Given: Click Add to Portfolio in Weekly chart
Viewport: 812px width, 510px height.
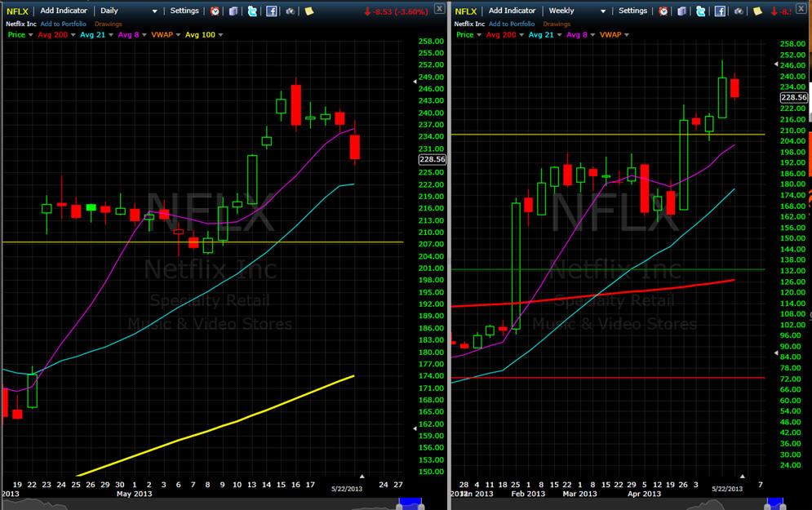Looking at the screenshot, I should point(512,24).
